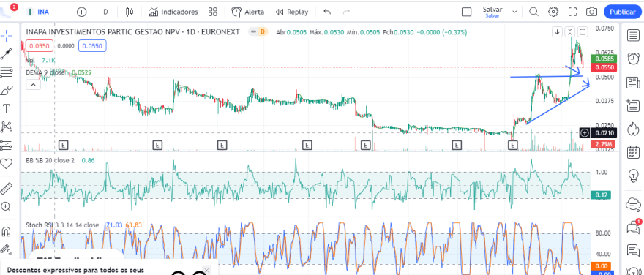This screenshot has height=275, width=644.
Task: Click the 0.12 BB %B value label
Action: (601, 195)
